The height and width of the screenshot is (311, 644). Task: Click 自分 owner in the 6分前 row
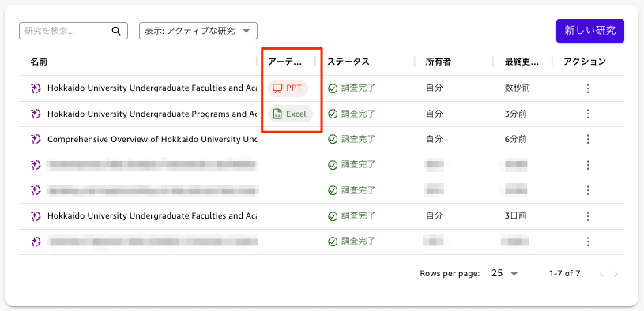[x=434, y=140]
